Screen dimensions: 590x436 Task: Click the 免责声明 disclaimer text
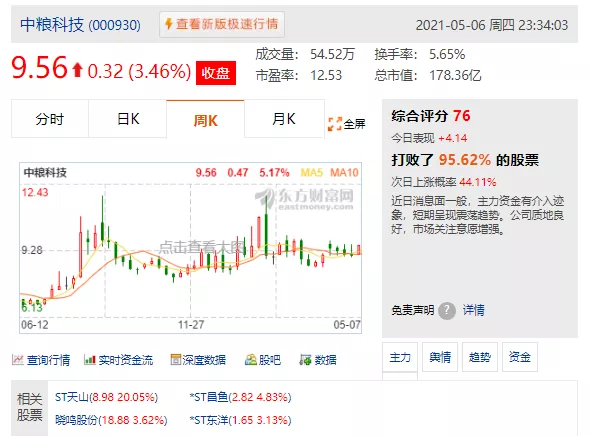pos(413,310)
